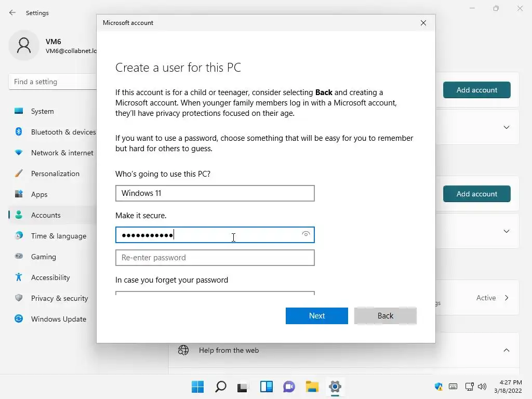Image resolution: width=532 pixels, height=399 pixels.
Task: Click the Re-enter password field
Action: click(215, 258)
